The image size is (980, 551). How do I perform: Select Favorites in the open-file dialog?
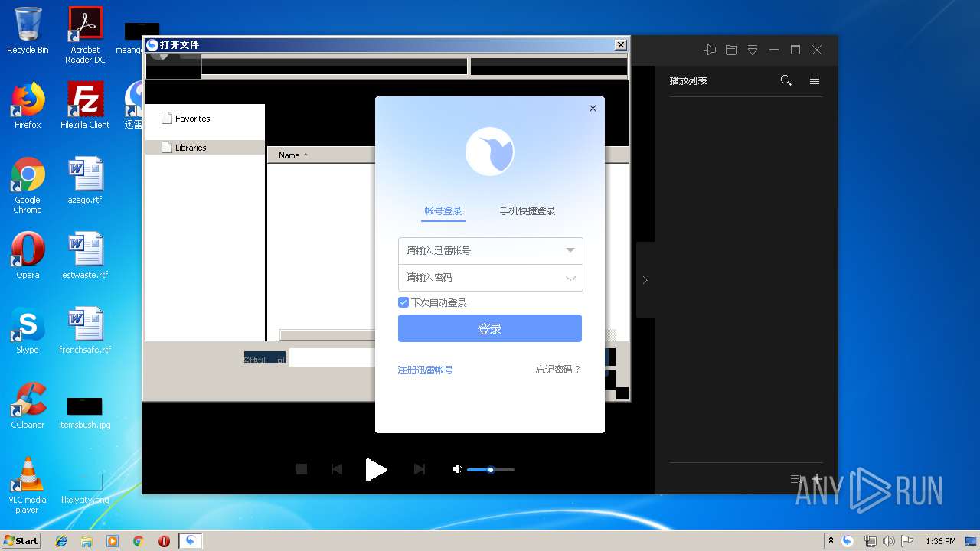[192, 119]
